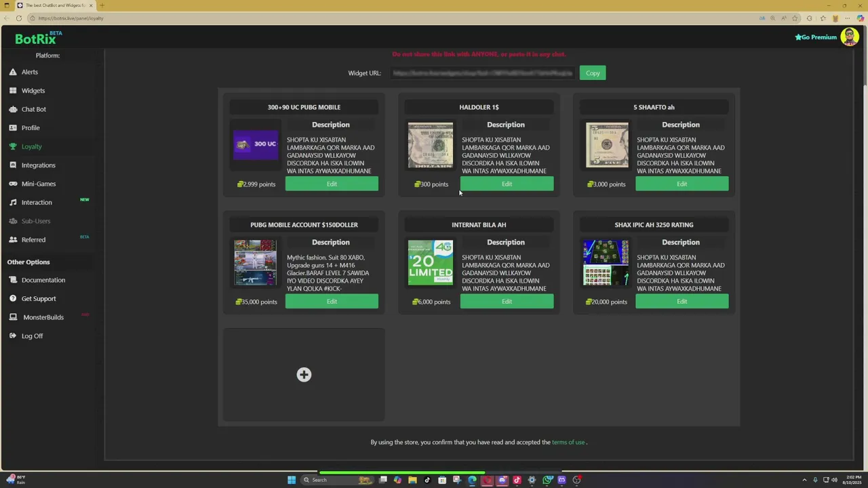Click the BotRix logo
Image resolution: width=868 pixels, height=488 pixels.
click(38, 38)
